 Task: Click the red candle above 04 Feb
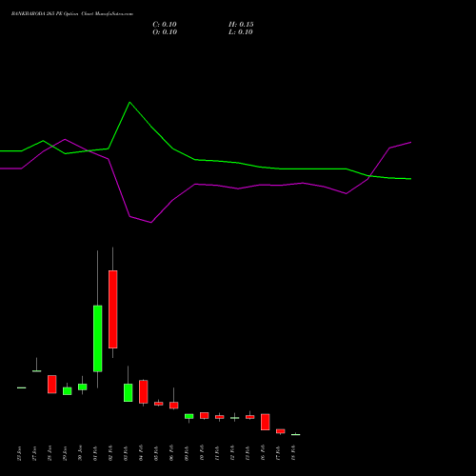(x=144, y=391)
